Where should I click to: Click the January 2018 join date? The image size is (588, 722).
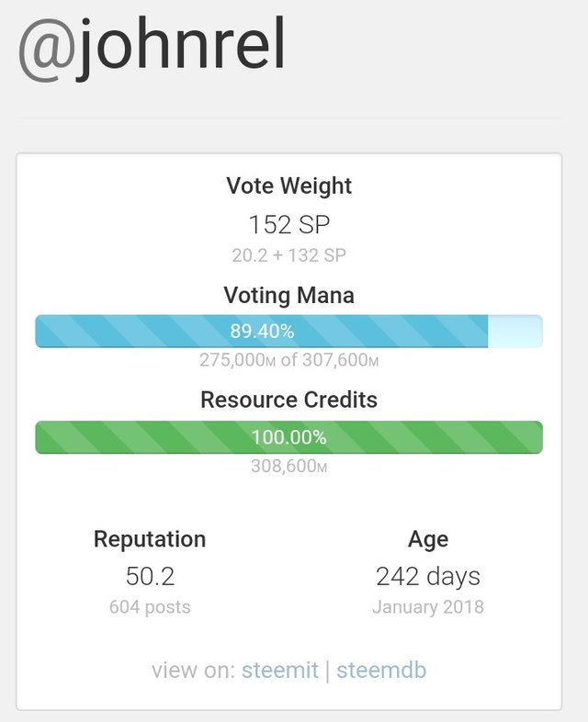tap(428, 607)
